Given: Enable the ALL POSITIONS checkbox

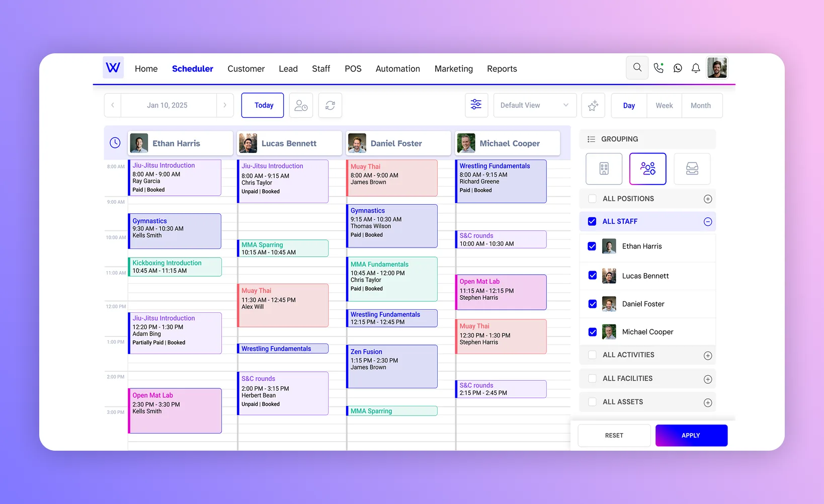Looking at the screenshot, I should 592,199.
